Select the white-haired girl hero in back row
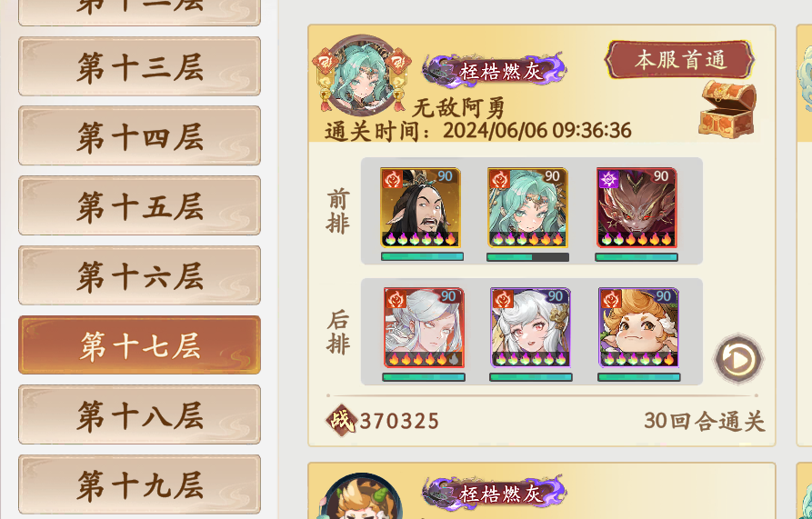The height and width of the screenshot is (519, 812). coord(531,328)
